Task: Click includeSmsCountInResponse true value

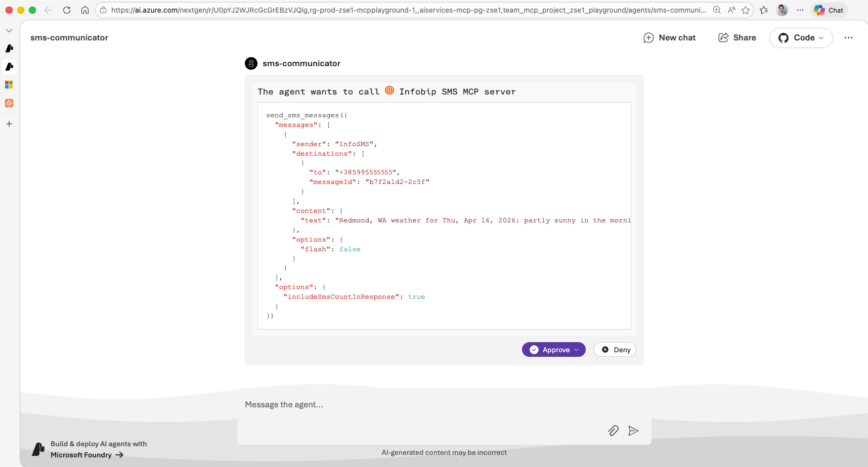Action: coord(417,297)
